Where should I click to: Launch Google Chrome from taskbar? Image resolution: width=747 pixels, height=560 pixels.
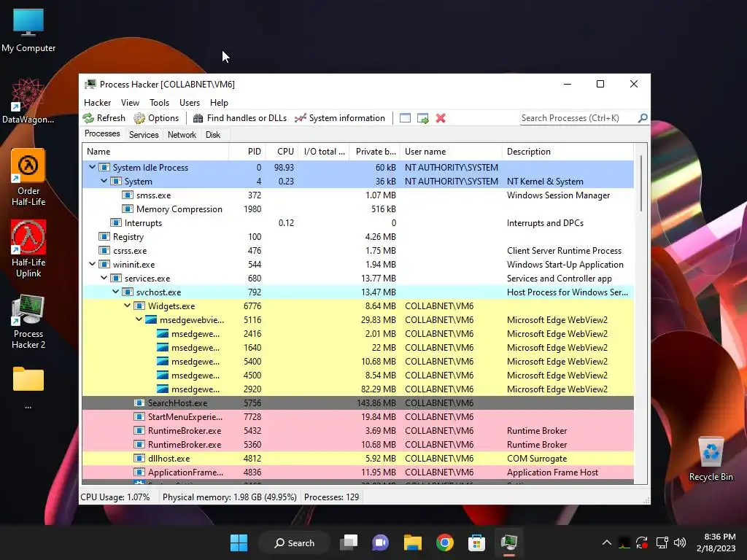pos(444,542)
